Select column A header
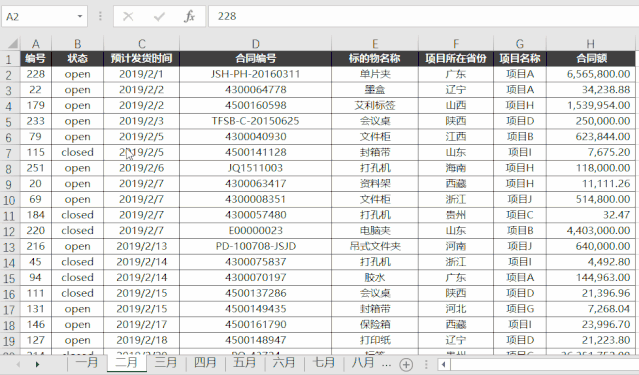639x375 pixels. pyautogui.click(x=36, y=44)
